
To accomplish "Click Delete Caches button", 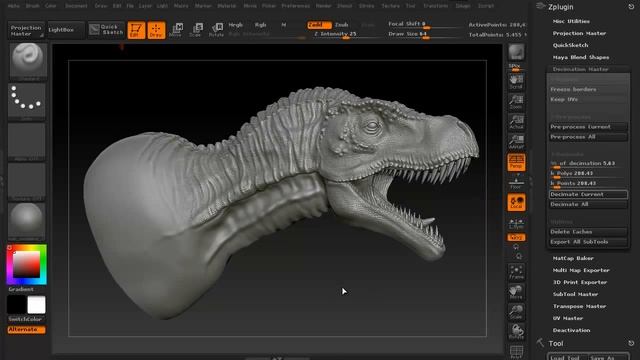I will [x=588, y=232].
